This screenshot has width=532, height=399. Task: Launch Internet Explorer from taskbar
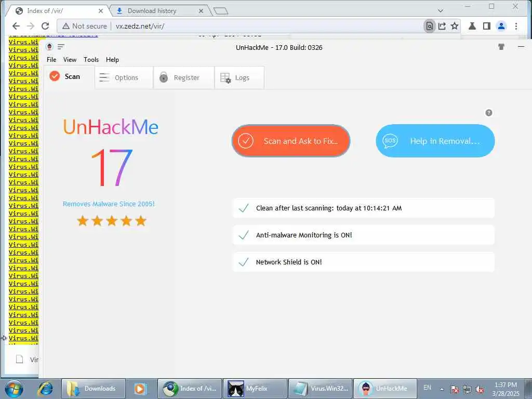pyautogui.click(x=45, y=389)
